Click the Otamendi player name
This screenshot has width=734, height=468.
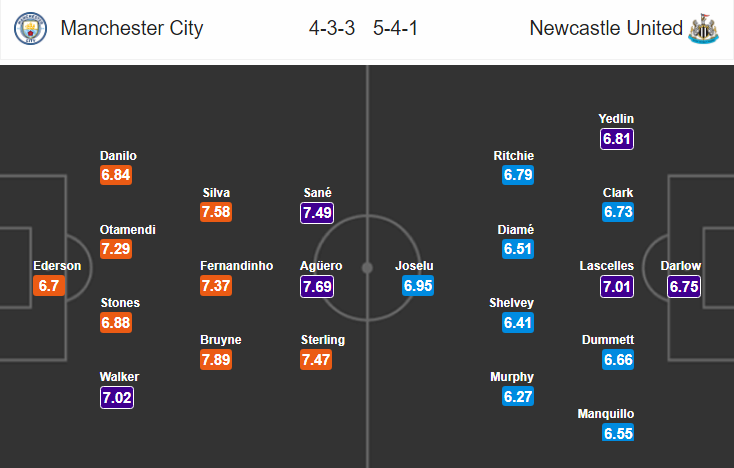point(127,230)
